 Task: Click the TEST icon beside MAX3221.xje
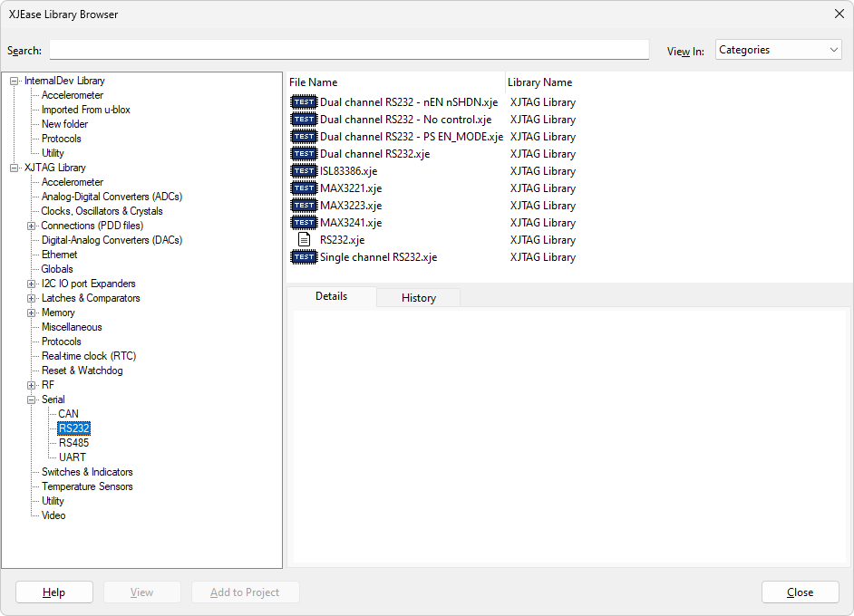(x=304, y=188)
